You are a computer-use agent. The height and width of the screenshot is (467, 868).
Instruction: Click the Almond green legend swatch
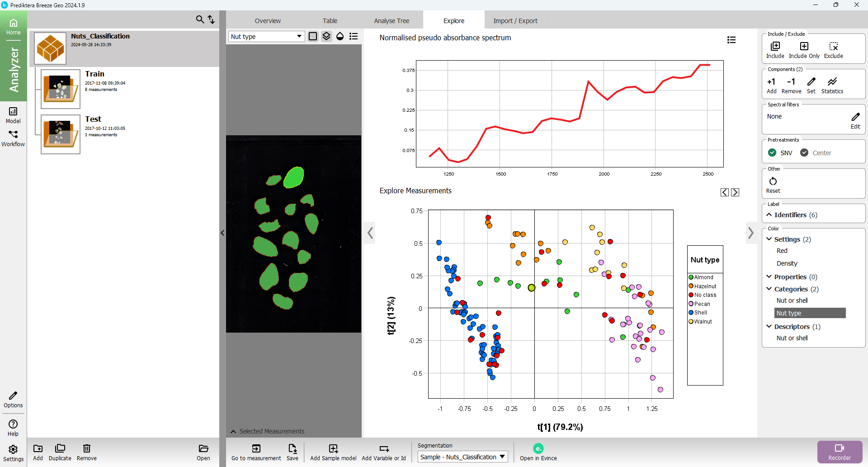(x=691, y=277)
